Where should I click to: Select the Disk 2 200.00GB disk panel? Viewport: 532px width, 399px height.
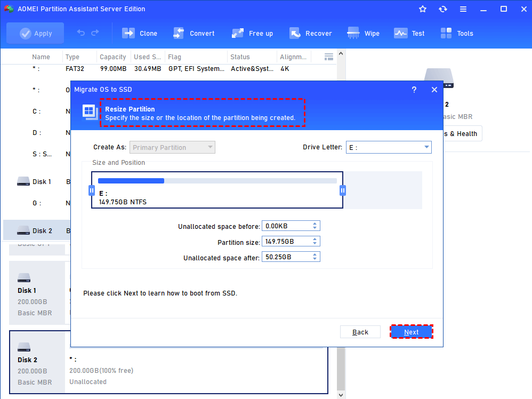coord(37,362)
